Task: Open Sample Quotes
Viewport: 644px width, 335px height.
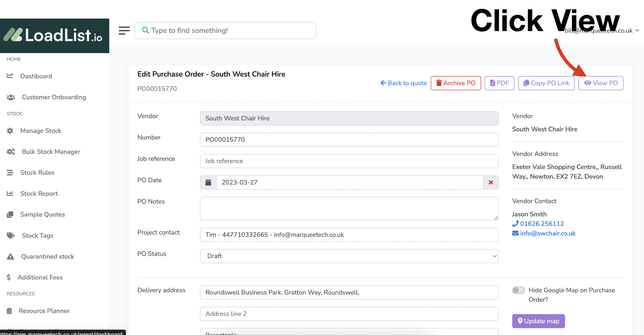Action: click(x=42, y=214)
